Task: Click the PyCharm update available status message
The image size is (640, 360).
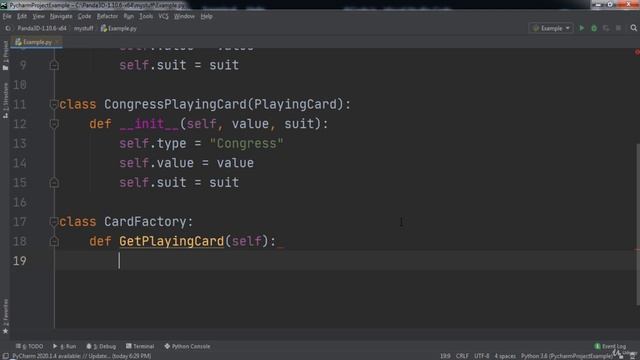Action: [x=82, y=356]
